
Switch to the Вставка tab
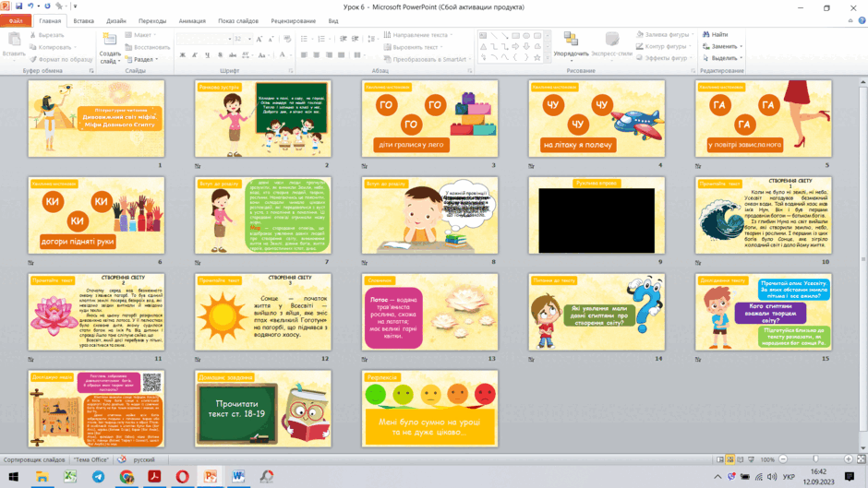[x=84, y=21]
